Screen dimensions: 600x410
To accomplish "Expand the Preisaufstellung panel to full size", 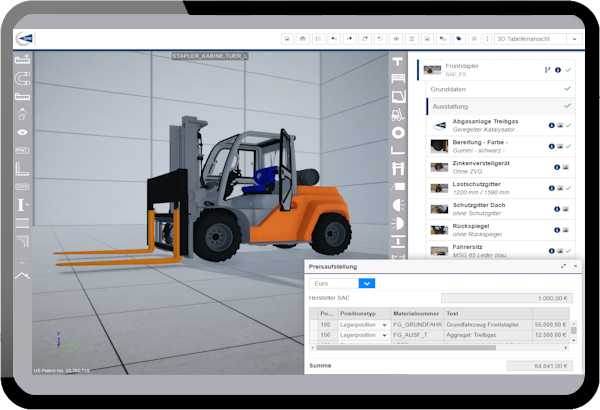I will point(564,266).
